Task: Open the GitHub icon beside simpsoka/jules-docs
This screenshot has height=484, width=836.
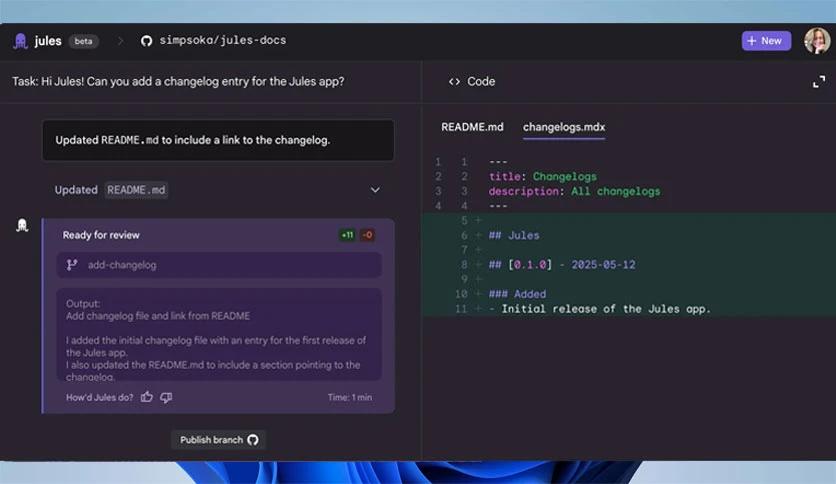Action: (x=146, y=41)
